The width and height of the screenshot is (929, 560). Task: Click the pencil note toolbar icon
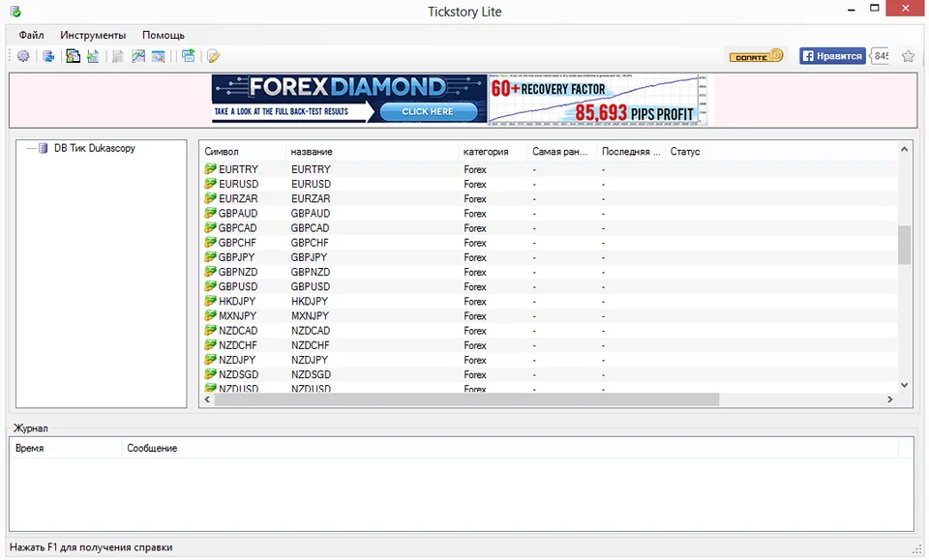[214, 56]
